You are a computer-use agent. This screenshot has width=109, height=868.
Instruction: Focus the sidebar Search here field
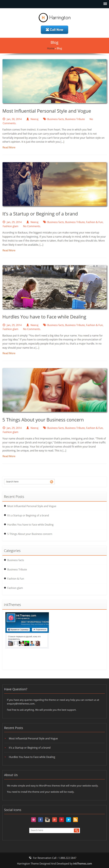(27, 482)
